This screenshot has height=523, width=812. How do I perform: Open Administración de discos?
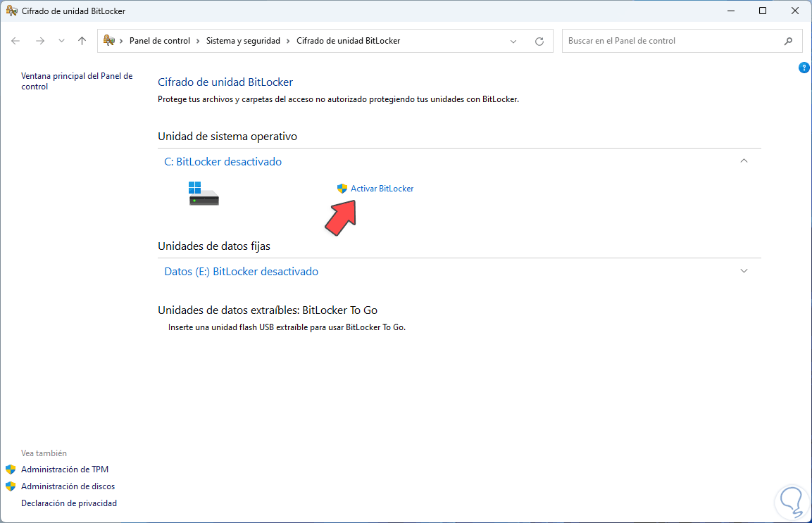[68, 486]
